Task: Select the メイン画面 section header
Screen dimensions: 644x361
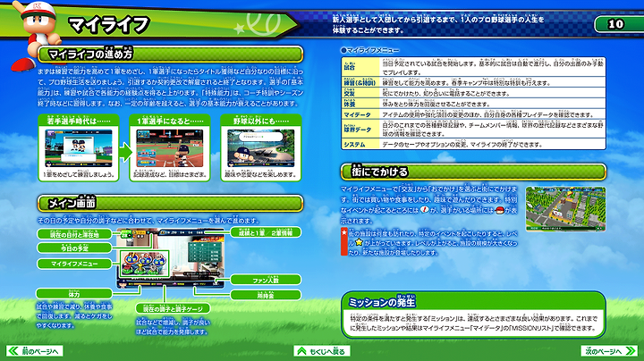Action: [x=171, y=203]
